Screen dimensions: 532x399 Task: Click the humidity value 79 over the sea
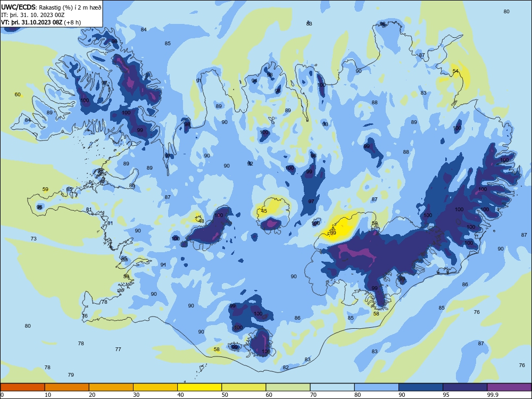[x=71, y=375]
